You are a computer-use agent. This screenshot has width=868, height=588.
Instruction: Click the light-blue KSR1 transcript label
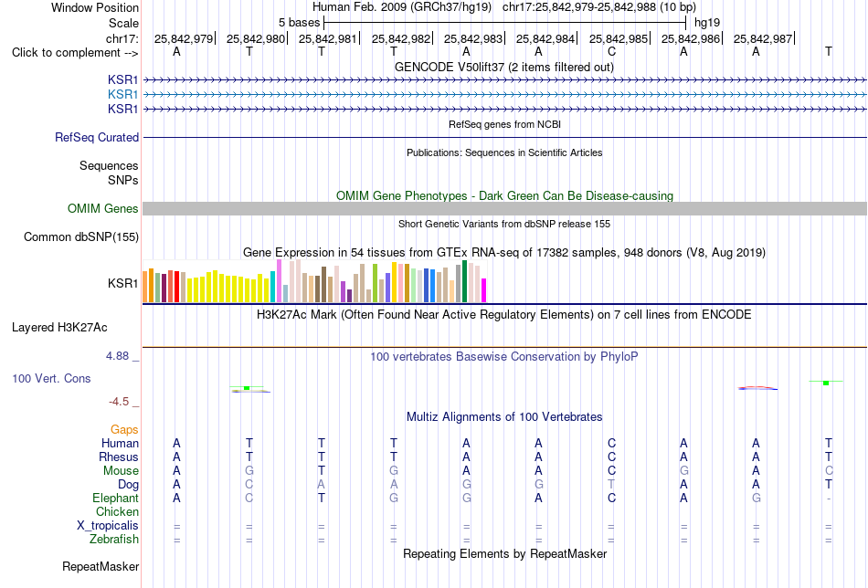tap(123, 95)
